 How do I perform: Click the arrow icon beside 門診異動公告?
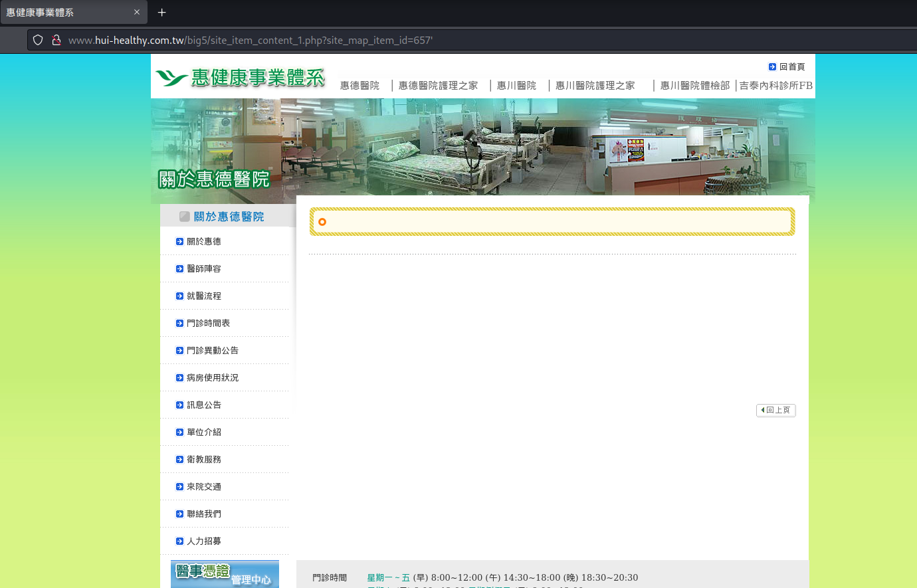pos(179,350)
